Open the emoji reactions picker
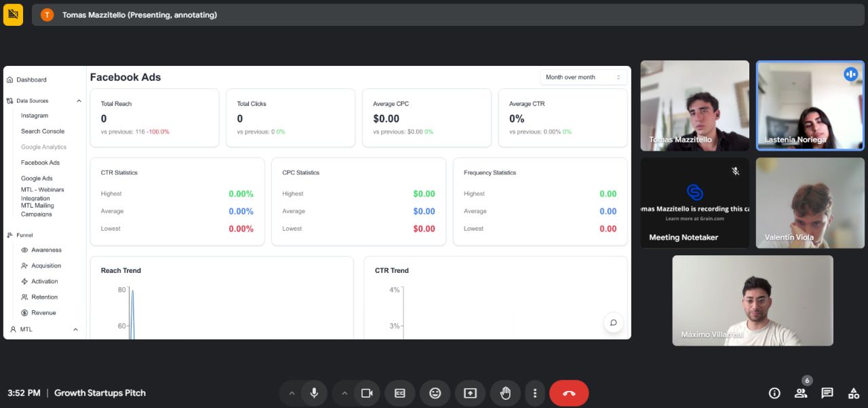The width and height of the screenshot is (868, 408). (435, 393)
